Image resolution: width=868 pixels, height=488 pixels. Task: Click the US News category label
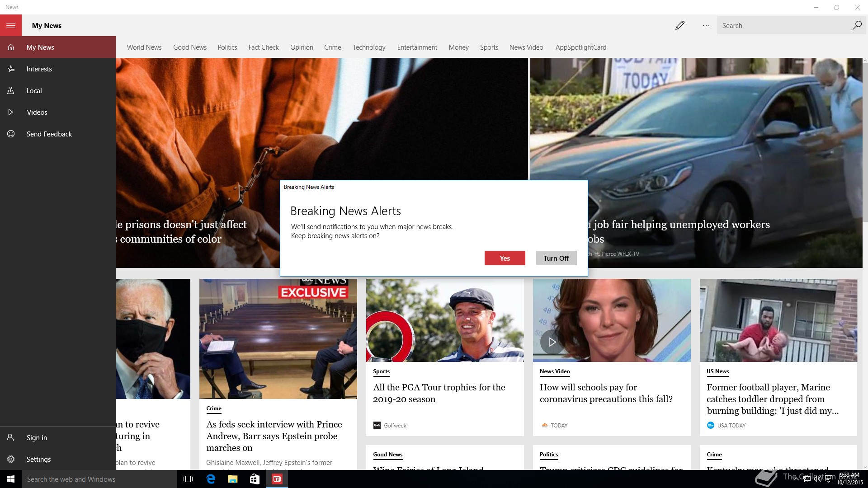tap(718, 371)
